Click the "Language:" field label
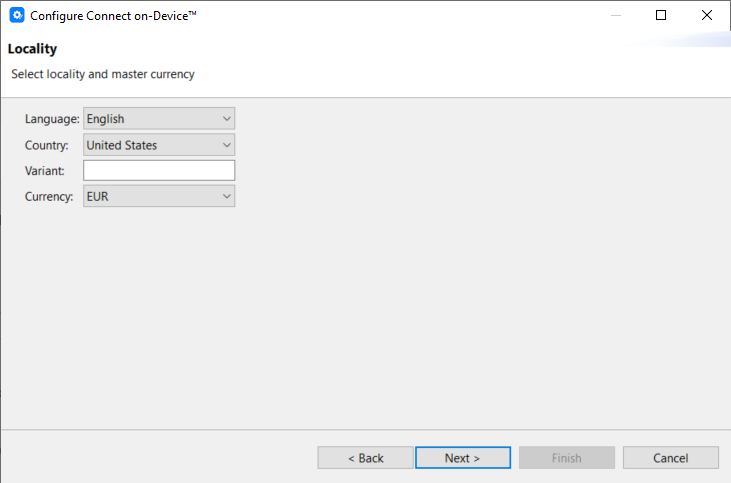The height and width of the screenshot is (483, 731). point(52,119)
